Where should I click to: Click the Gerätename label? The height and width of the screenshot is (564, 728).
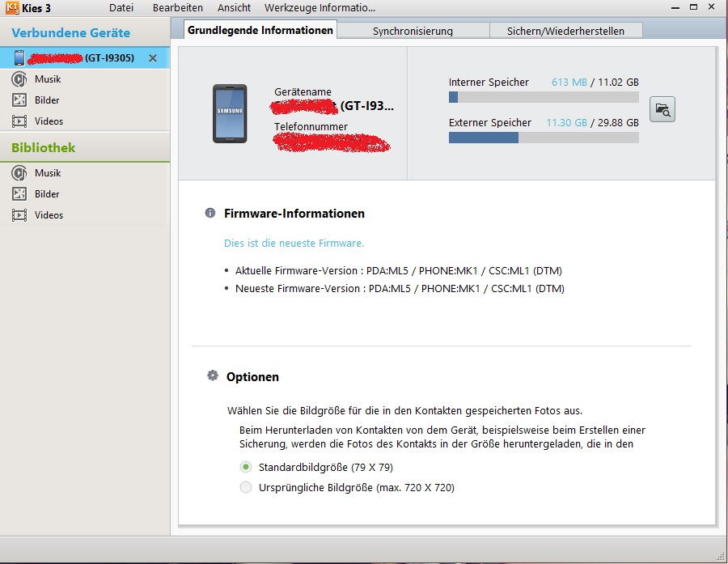pos(303,92)
